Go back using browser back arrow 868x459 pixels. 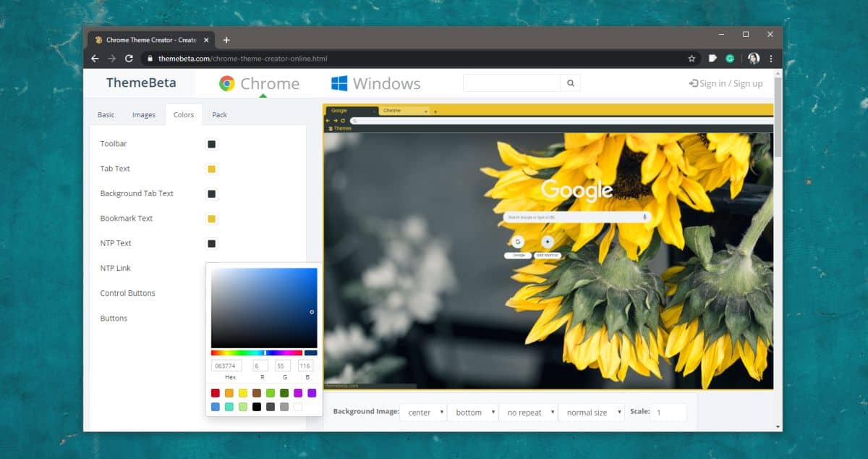[x=95, y=59]
